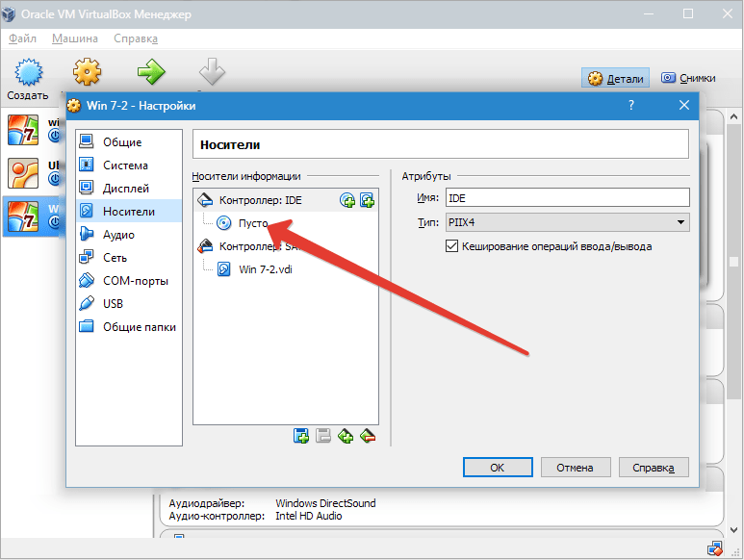Click the Отмена button
Viewport: 744px width, 560px height.
tap(576, 468)
